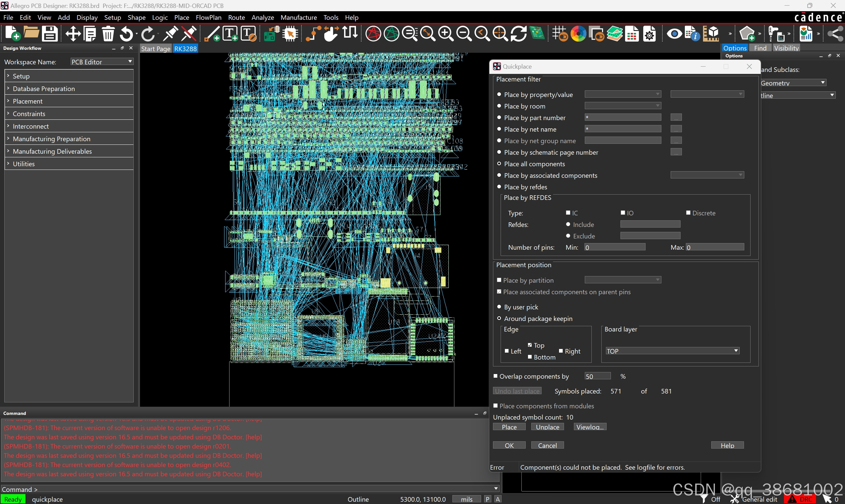Image resolution: width=845 pixels, height=504 pixels.
Task: Expand the Placement workflow section
Action: (x=27, y=101)
